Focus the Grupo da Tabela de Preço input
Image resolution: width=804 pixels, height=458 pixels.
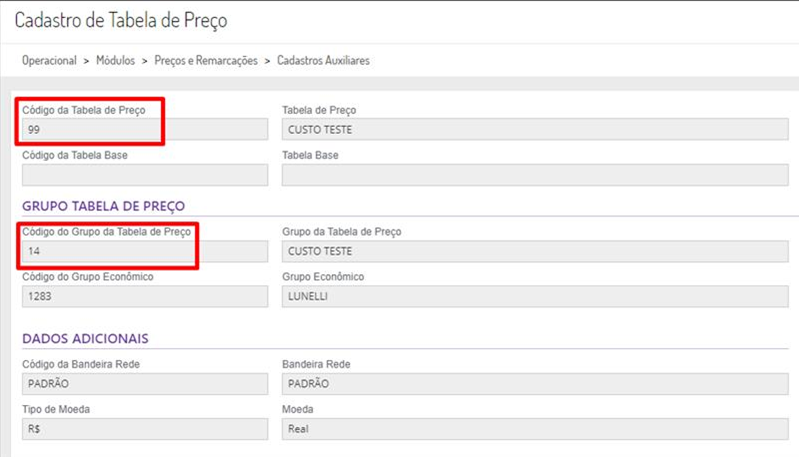click(x=540, y=251)
